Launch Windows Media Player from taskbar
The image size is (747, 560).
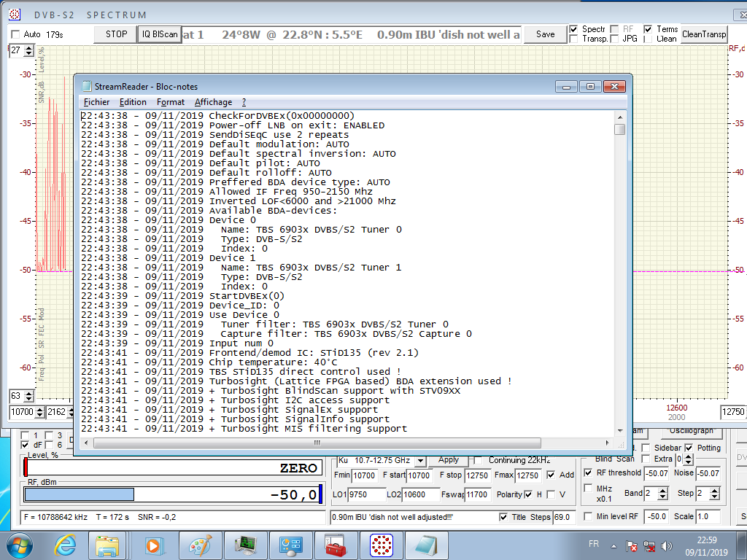point(153,545)
